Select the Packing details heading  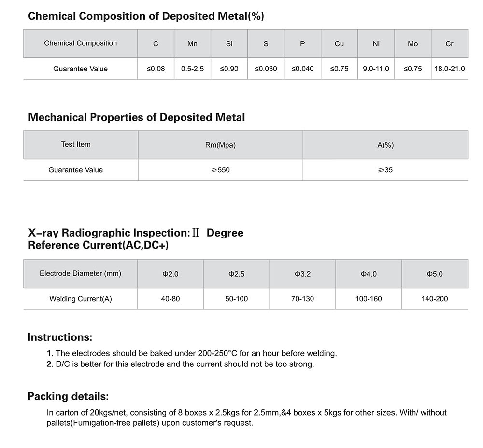point(68,396)
